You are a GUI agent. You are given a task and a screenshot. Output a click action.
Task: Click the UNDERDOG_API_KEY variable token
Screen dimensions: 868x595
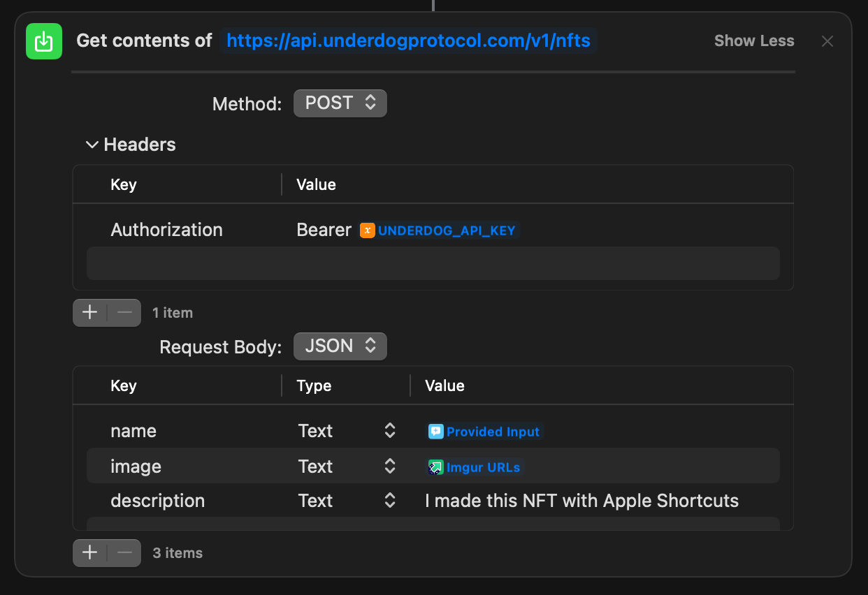(440, 230)
